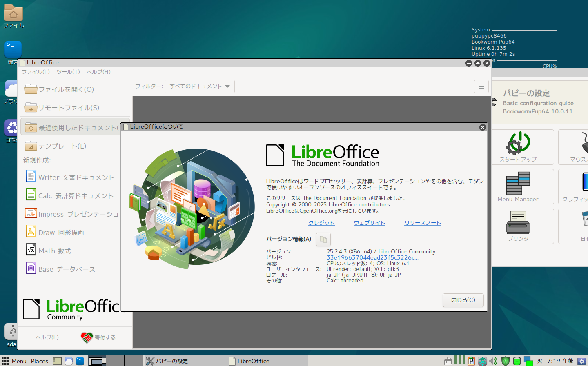Click the green shield firewall tray icon
The image size is (588, 366).
tap(505, 361)
